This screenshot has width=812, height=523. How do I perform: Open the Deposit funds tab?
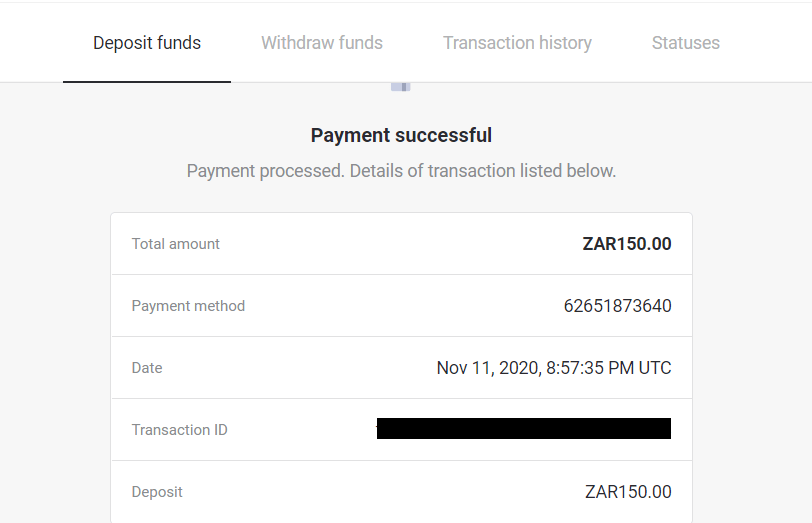coord(147,43)
